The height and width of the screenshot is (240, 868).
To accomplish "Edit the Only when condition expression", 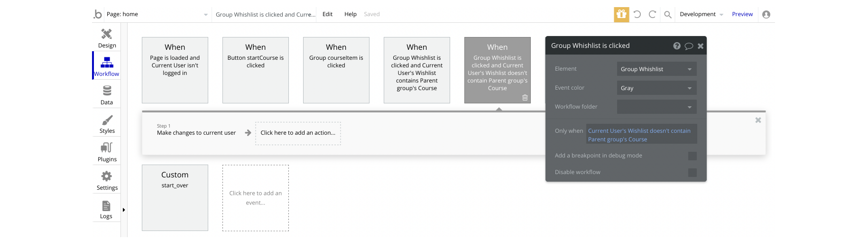I will 641,135.
